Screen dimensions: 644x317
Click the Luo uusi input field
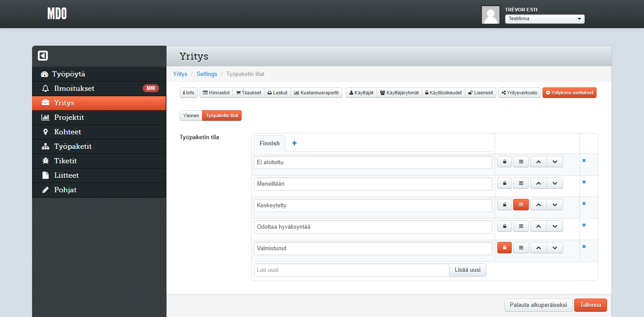click(x=351, y=270)
